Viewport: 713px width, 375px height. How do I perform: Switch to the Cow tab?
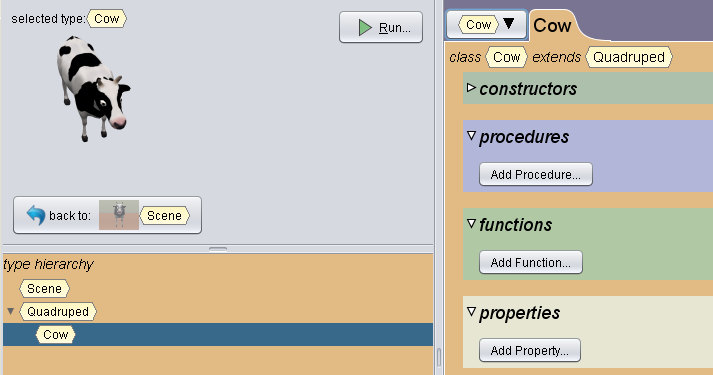coord(552,25)
